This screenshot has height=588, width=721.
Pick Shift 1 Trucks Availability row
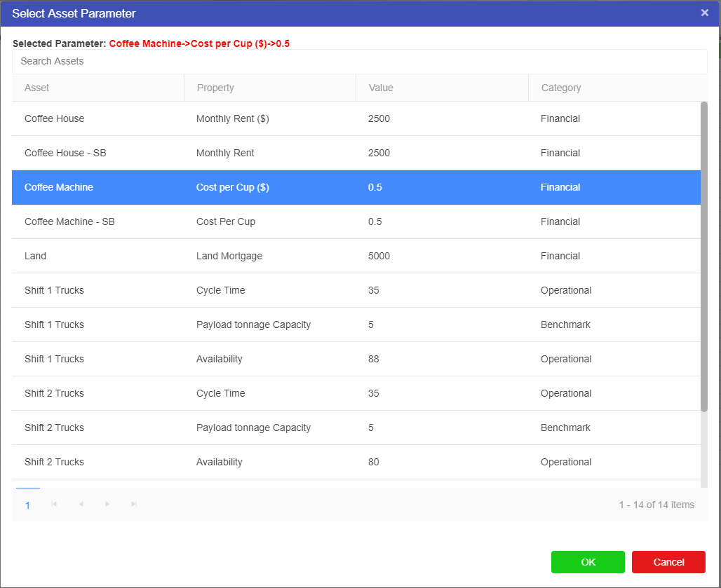(356, 360)
